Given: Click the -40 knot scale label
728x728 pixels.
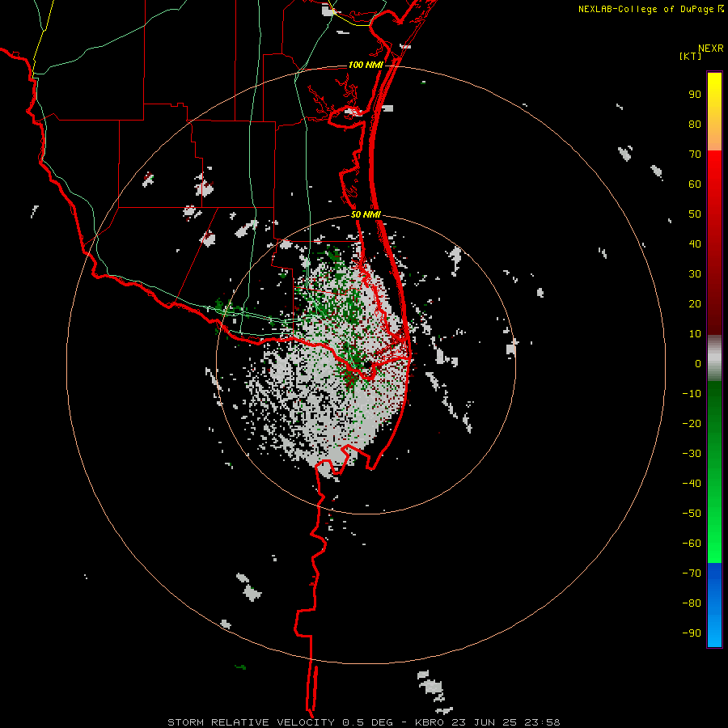Looking at the screenshot, I should [x=692, y=484].
